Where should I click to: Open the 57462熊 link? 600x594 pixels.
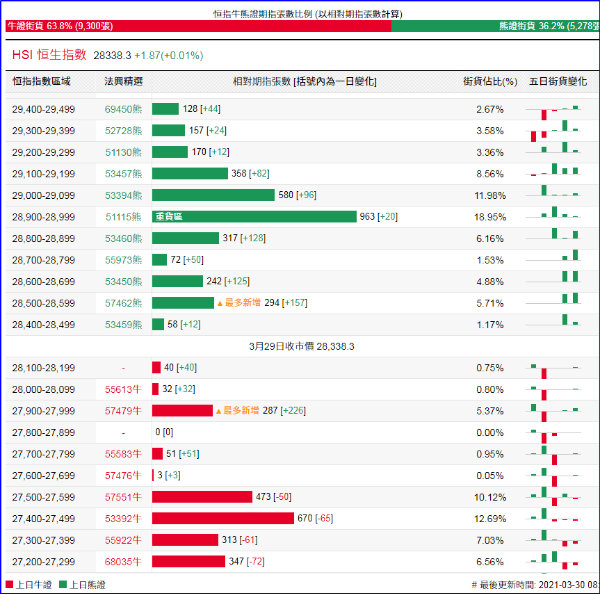pyautogui.click(x=123, y=304)
